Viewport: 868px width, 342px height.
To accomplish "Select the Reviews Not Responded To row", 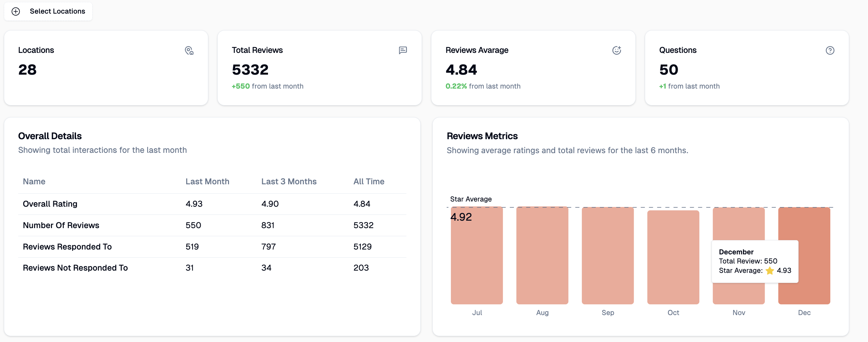I will tap(212, 268).
